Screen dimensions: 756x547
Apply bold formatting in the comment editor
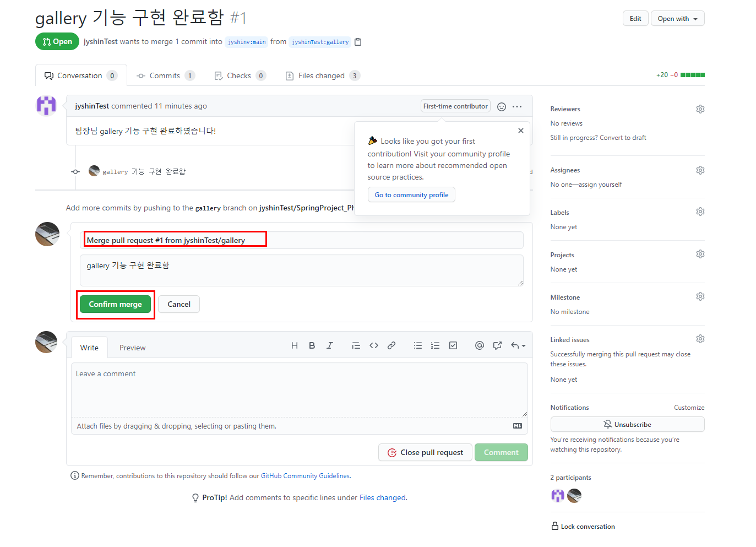coord(312,345)
